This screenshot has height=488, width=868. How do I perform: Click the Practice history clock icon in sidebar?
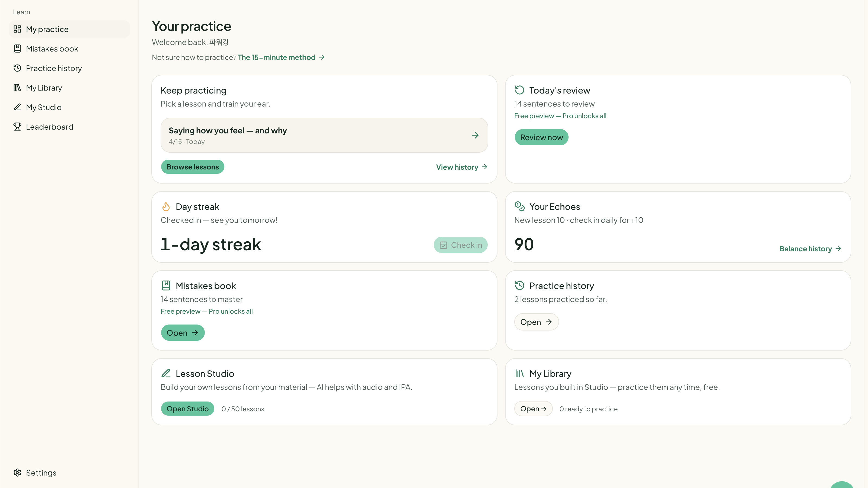17,68
